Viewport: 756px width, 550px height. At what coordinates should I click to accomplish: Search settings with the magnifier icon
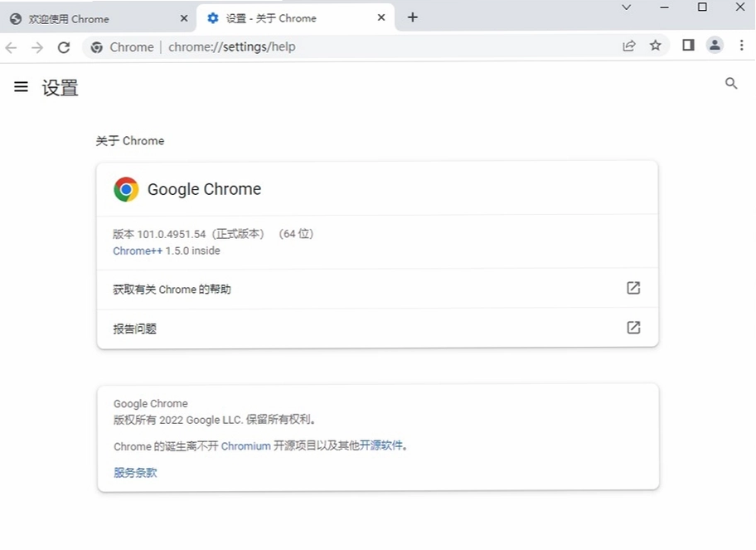click(x=731, y=84)
